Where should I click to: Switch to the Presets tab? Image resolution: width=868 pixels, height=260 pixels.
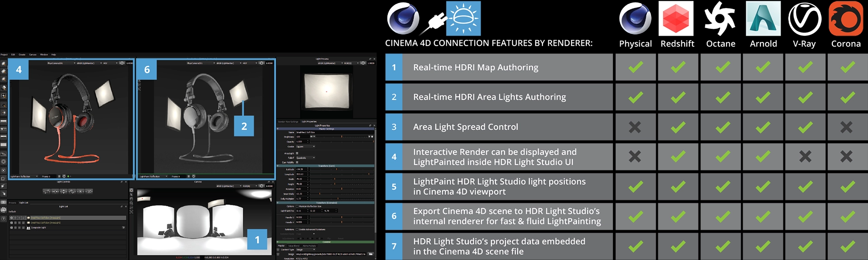tap(12, 203)
